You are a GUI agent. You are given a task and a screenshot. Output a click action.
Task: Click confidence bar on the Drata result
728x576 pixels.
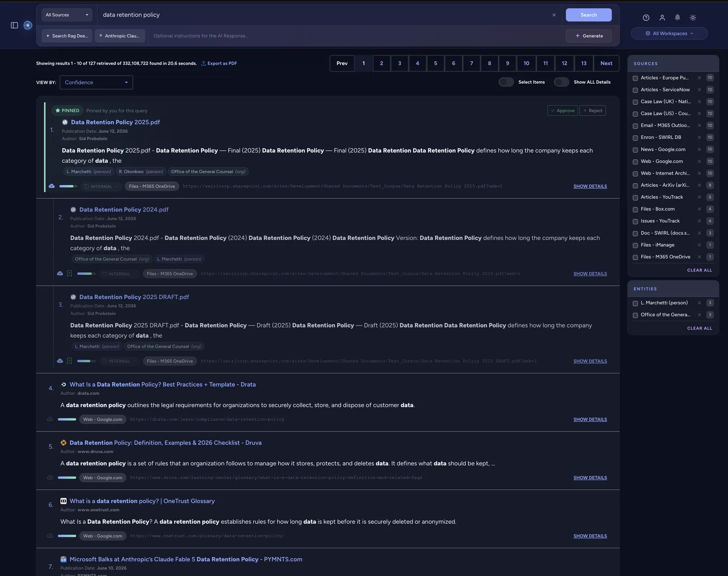coord(67,419)
